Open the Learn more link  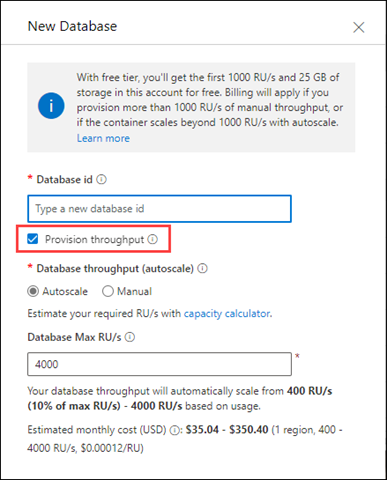103,138
